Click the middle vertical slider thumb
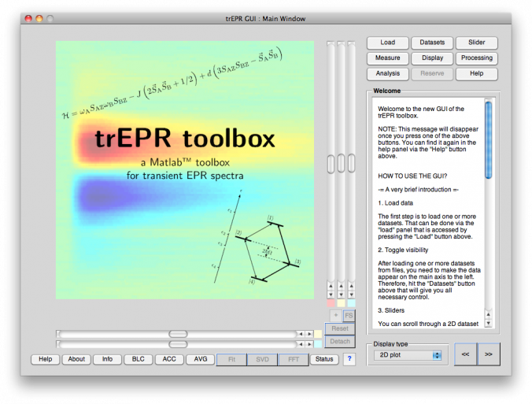The height and width of the screenshot is (404, 532). (341, 163)
